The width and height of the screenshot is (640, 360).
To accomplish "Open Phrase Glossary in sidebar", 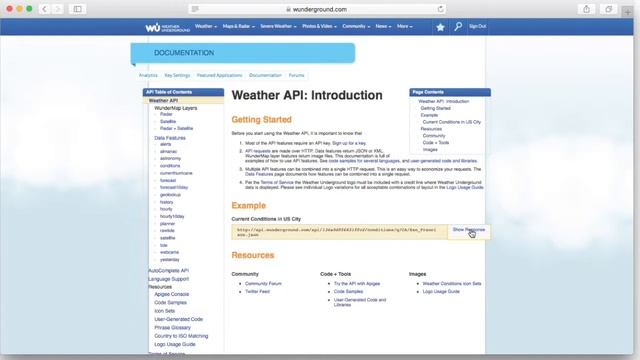I will coord(172,327).
